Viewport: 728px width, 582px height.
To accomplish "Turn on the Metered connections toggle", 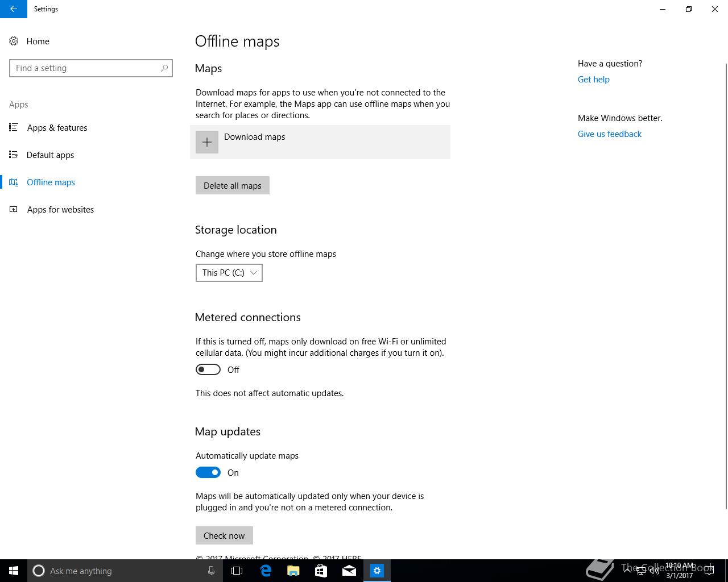I will tap(208, 369).
